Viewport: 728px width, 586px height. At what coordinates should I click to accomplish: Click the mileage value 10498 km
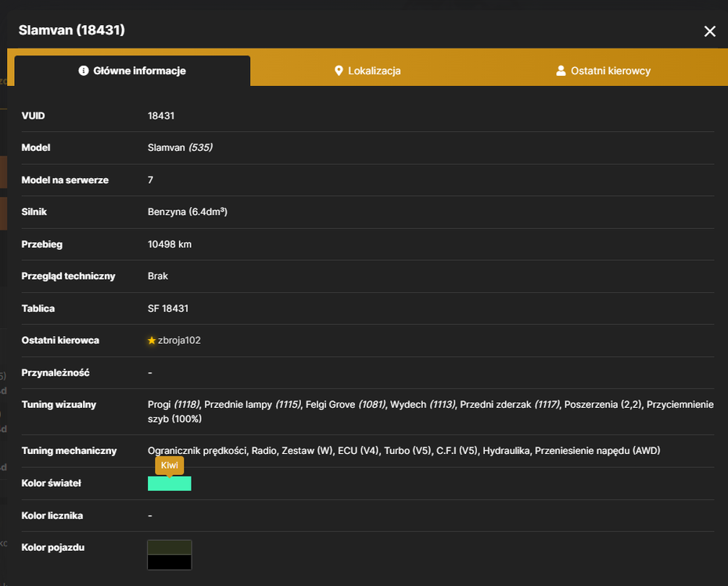tap(170, 245)
